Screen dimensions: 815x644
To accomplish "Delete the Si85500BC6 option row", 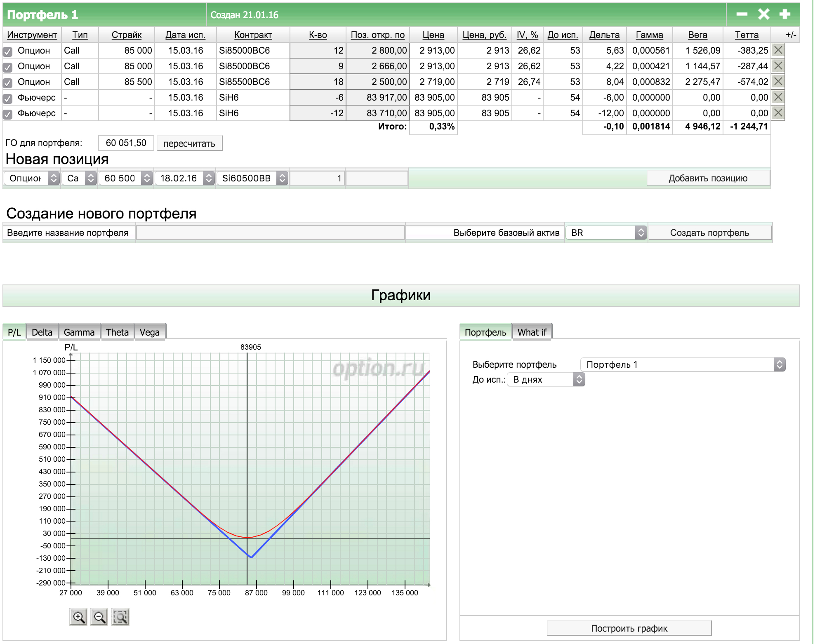I will 778,82.
